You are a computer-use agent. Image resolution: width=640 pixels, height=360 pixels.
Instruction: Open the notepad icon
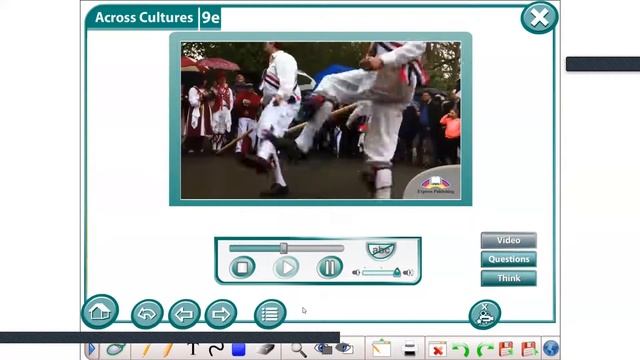pyautogui.click(x=381, y=349)
